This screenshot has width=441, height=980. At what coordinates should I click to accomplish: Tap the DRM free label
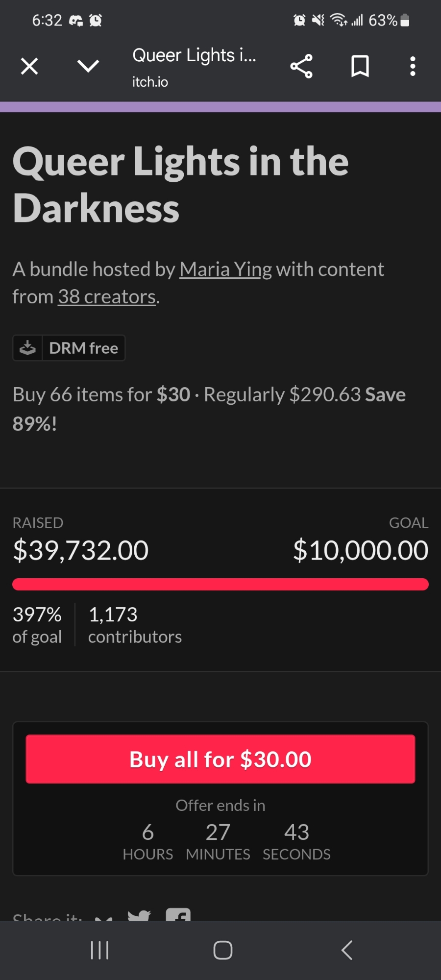(84, 348)
